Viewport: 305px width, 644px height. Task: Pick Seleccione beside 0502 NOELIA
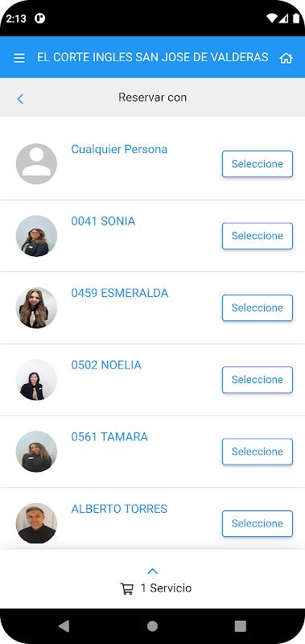tap(258, 379)
